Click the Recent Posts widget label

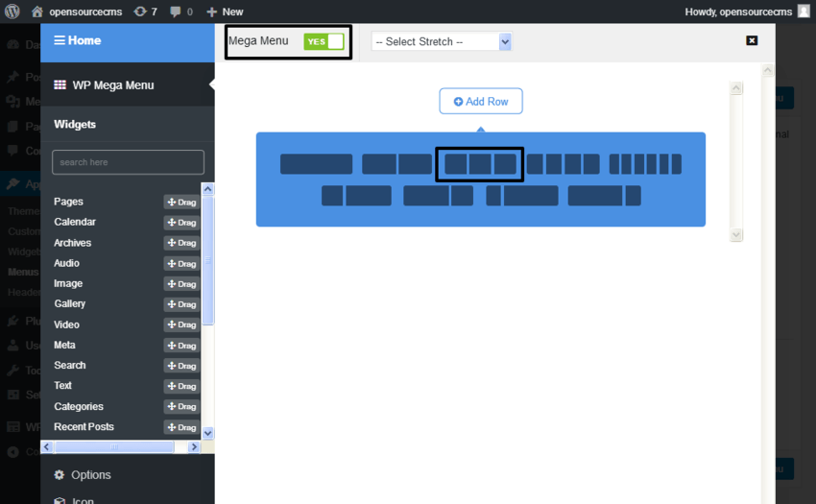pos(84,426)
